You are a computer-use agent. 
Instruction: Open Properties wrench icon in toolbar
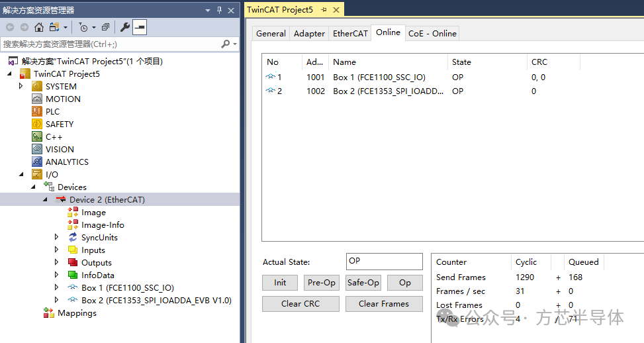tap(125, 28)
